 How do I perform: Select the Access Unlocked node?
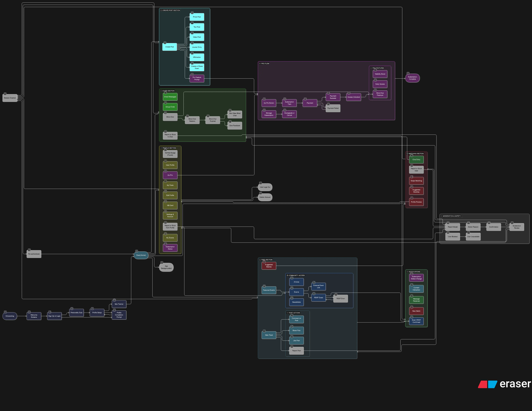354,97
